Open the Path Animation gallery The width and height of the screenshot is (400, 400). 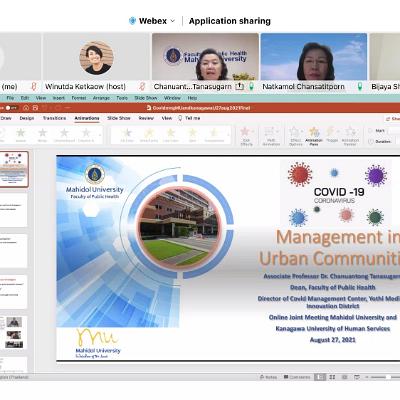pos(271,136)
